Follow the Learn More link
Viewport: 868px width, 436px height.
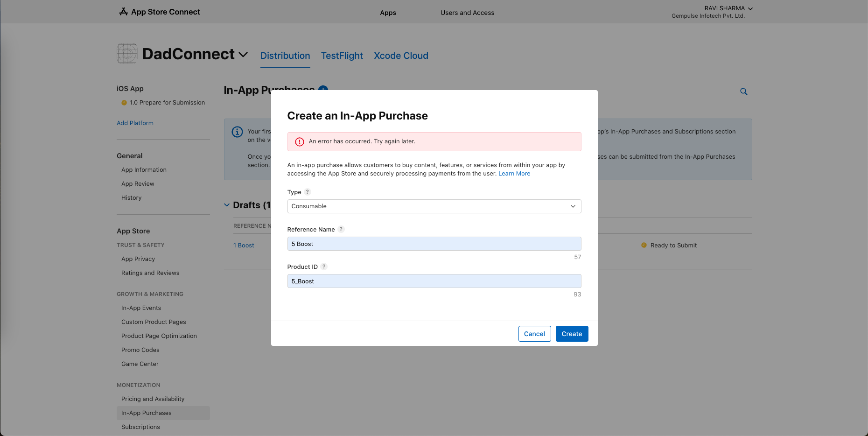[x=514, y=174]
